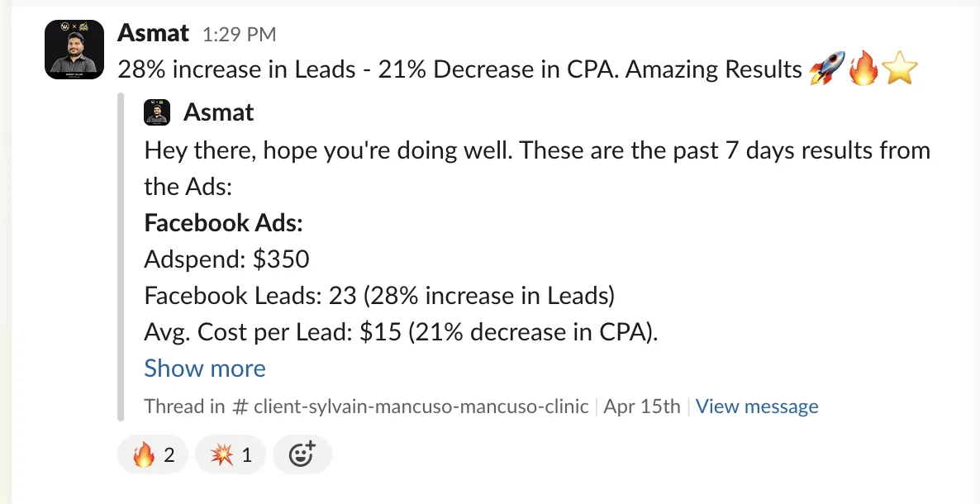Click the Adspend $350 line

pos(227,259)
